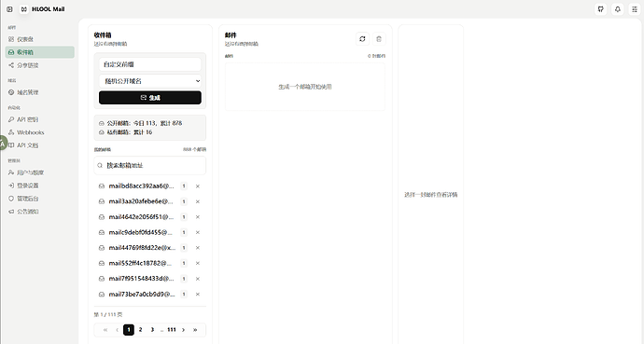Select page 1 in pagination
The height and width of the screenshot is (344, 644).
[x=129, y=330]
